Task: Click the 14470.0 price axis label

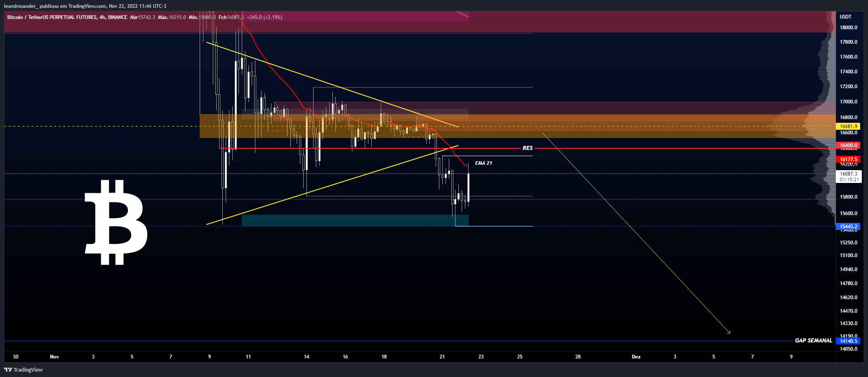Action: coord(849,311)
